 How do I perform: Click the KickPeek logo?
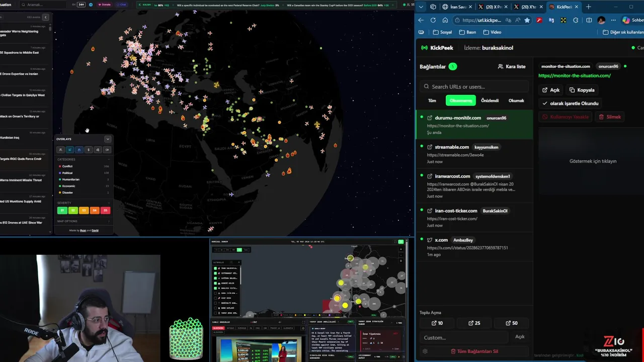(x=437, y=48)
